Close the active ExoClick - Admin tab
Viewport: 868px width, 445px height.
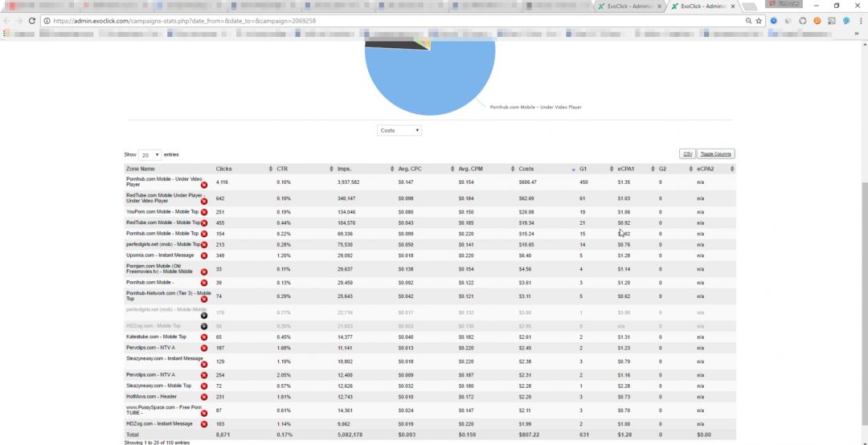click(733, 6)
